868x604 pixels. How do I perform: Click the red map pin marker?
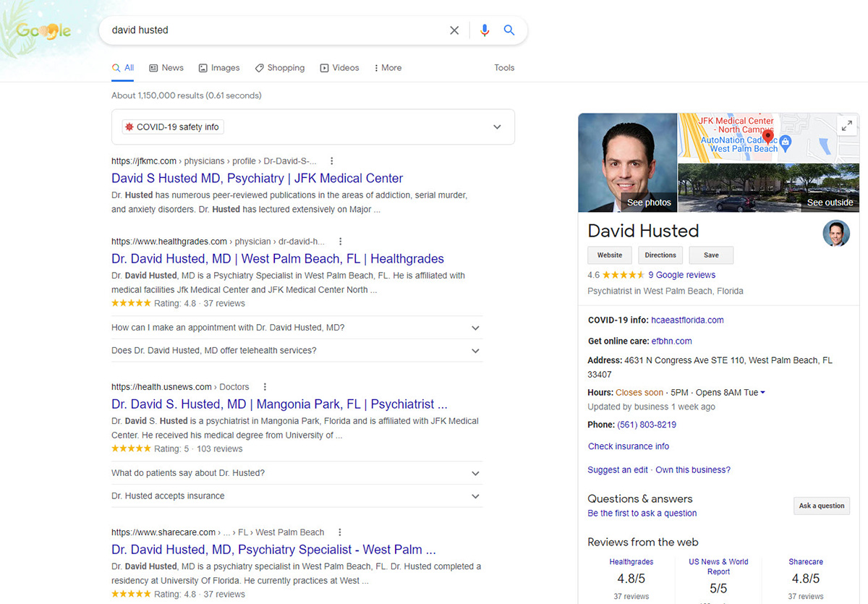click(768, 137)
